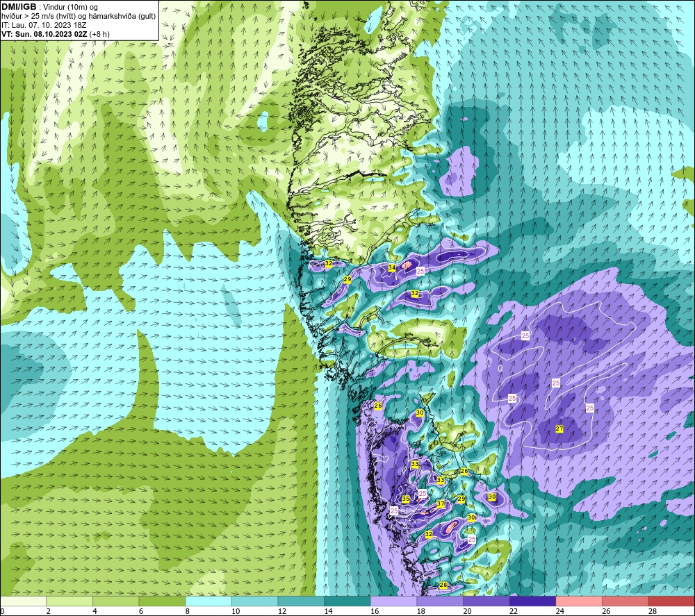
Task: Click the yellow gust label 34
Action: tap(392, 268)
